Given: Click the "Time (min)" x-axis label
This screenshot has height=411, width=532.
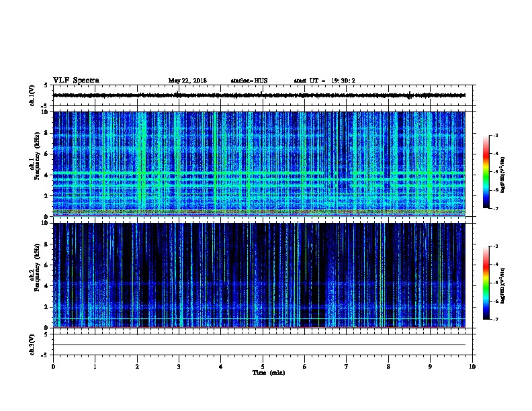Looking at the screenshot, I should 269,373.
